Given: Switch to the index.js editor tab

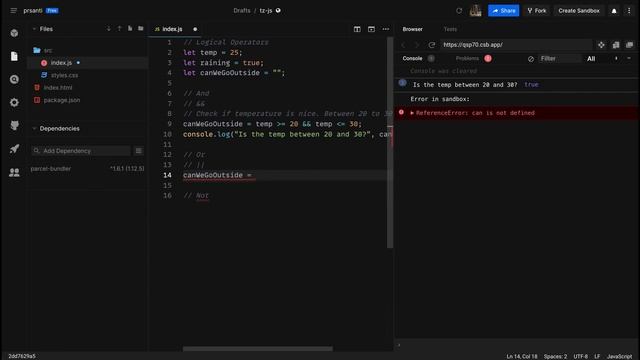Looking at the screenshot, I should click(172, 29).
